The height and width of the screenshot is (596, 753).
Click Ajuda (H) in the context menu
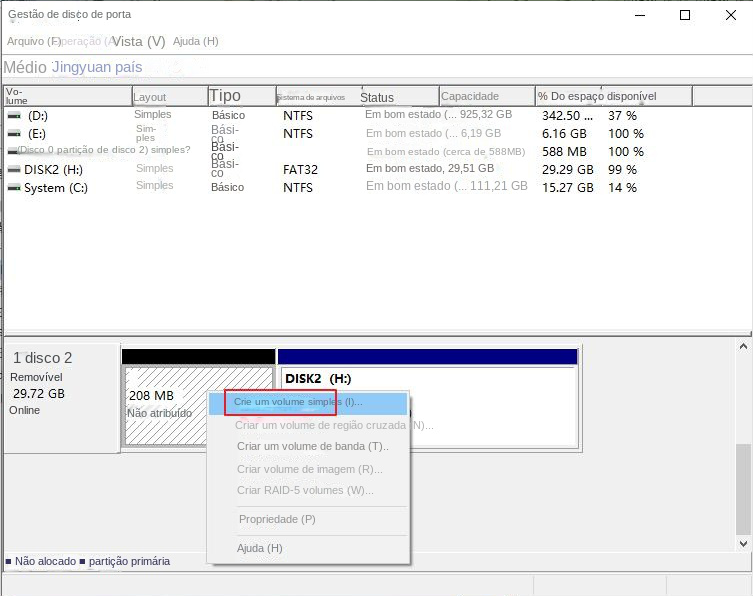coord(260,549)
